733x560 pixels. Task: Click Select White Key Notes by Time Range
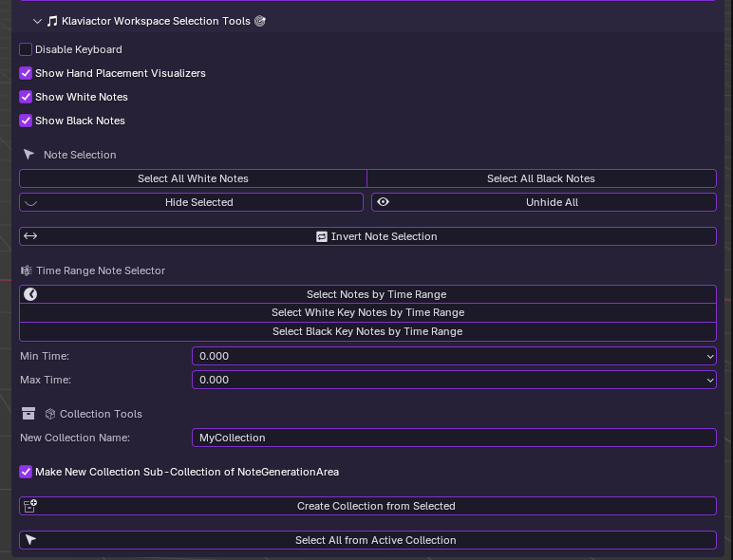point(367,312)
